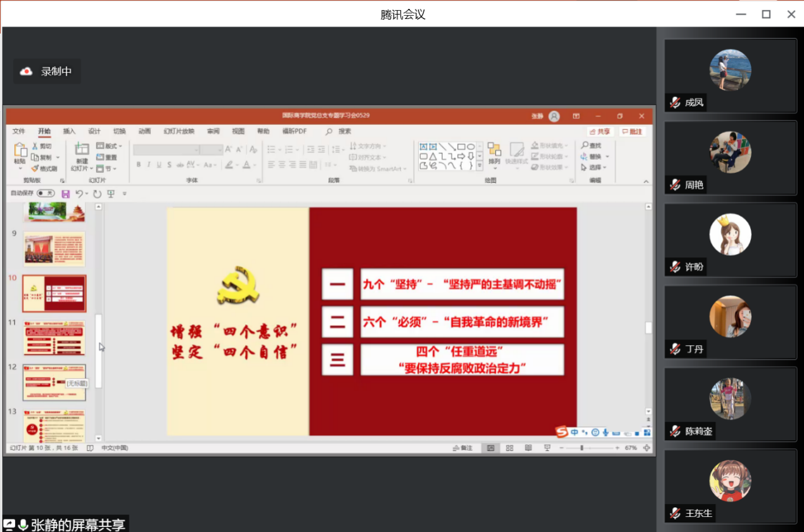Viewport: 804px width, 532px height.
Task: Click the New Slide (新建幻灯片) icon
Action: [x=82, y=149]
